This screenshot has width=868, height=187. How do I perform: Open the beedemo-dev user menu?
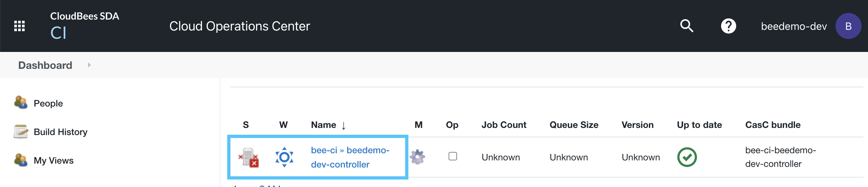[793, 26]
